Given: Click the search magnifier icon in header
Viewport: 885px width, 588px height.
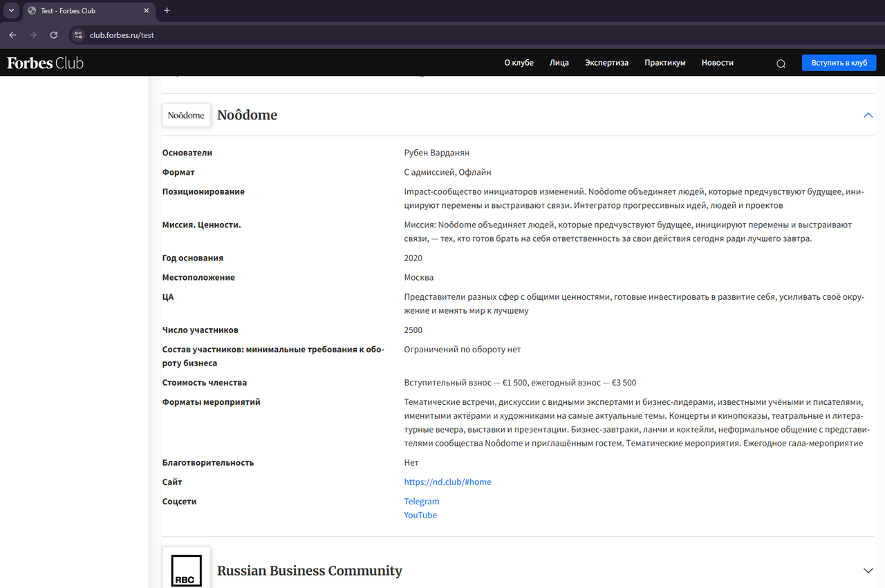Looking at the screenshot, I should pos(781,63).
